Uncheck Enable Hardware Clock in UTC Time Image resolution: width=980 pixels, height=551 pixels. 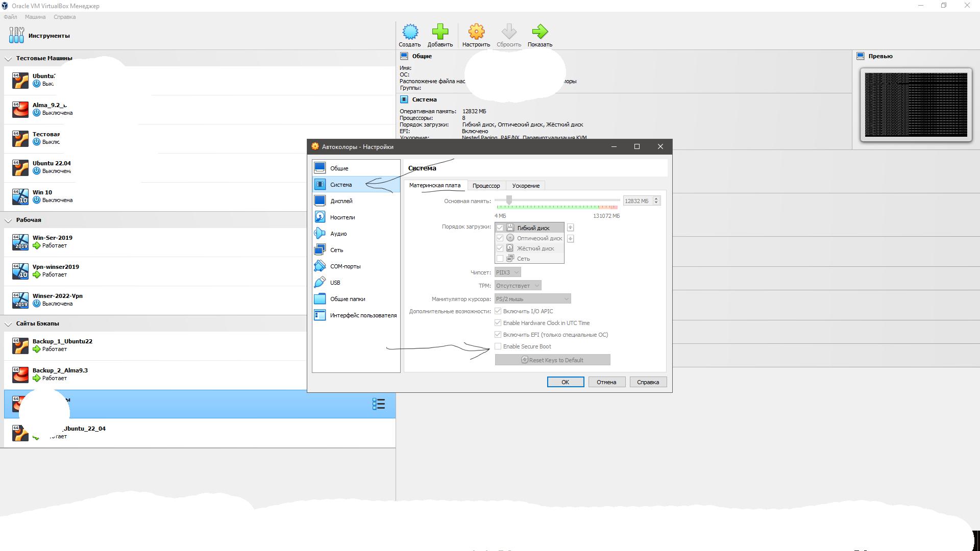pos(498,323)
